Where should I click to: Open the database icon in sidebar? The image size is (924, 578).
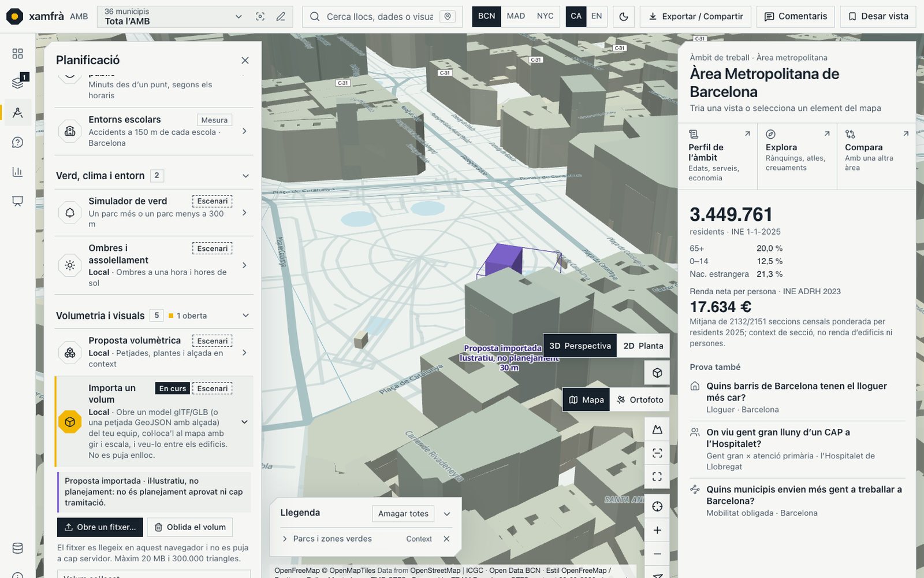click(x=17, y=548)
